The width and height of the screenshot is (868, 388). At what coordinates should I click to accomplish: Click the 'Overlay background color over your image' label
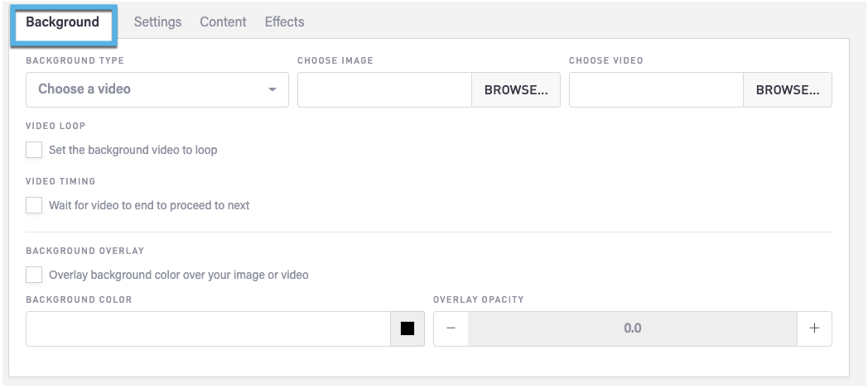[179, 275]
